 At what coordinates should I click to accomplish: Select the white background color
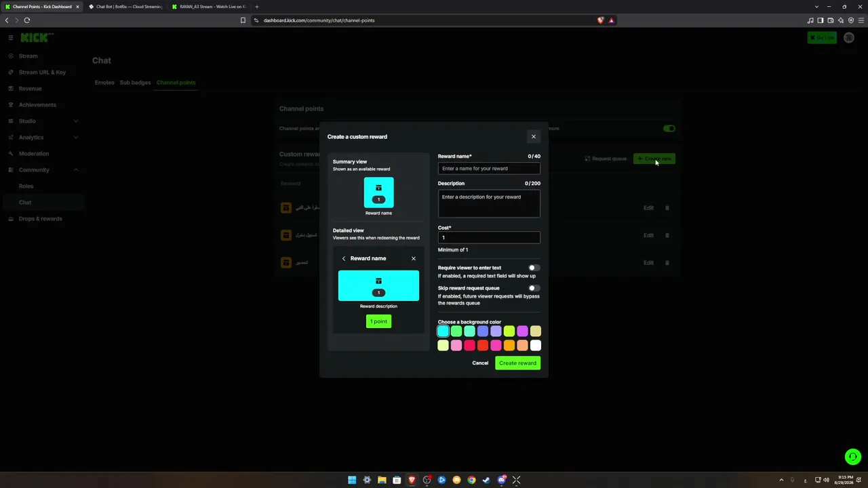coord(536,346)
